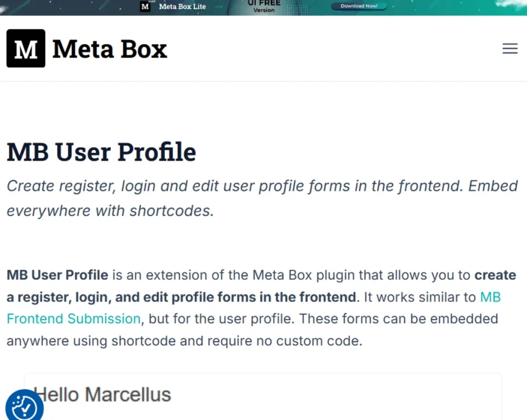This screenshot has height=420, width=527.
Task: Open the hamburger navigation menu
Action: pos(510,49)
